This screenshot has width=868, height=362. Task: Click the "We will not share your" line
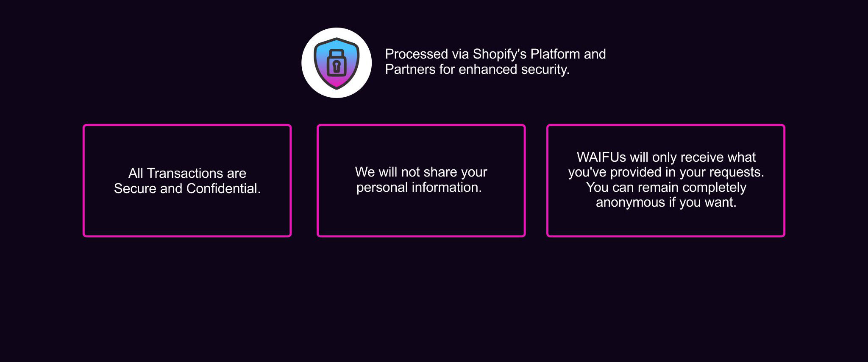pyautogui.click(x=421, y=172)
